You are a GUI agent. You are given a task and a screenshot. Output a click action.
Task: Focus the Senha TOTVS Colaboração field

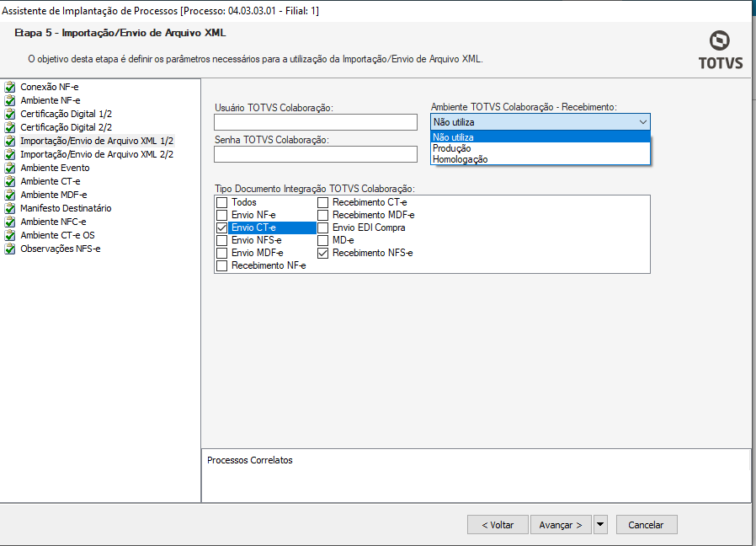click(316, 154)
